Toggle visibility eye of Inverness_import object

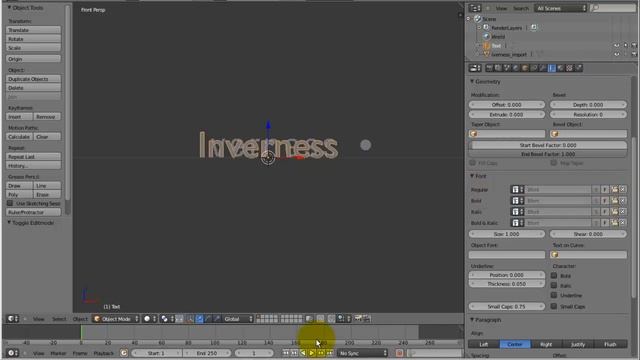[x=617, y=54]
